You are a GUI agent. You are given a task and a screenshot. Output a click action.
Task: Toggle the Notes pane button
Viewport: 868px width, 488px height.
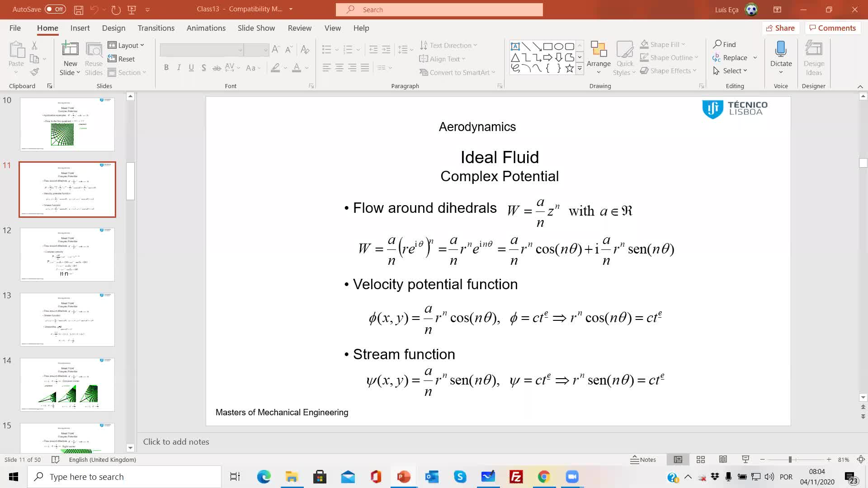pos(643,460)
